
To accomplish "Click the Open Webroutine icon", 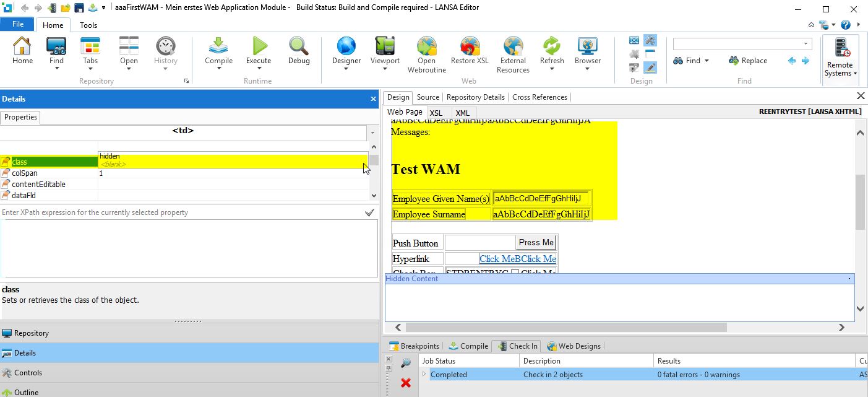I will (426, 46).
